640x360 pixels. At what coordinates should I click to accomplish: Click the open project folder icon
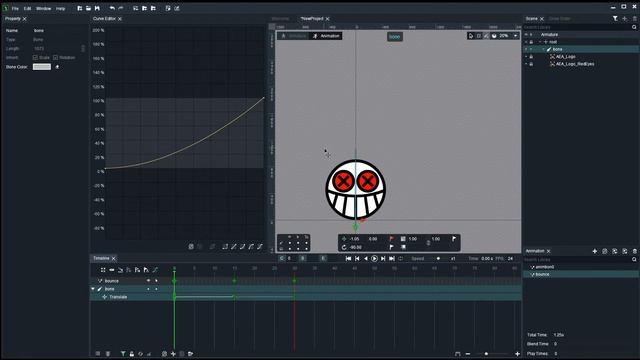88,8
